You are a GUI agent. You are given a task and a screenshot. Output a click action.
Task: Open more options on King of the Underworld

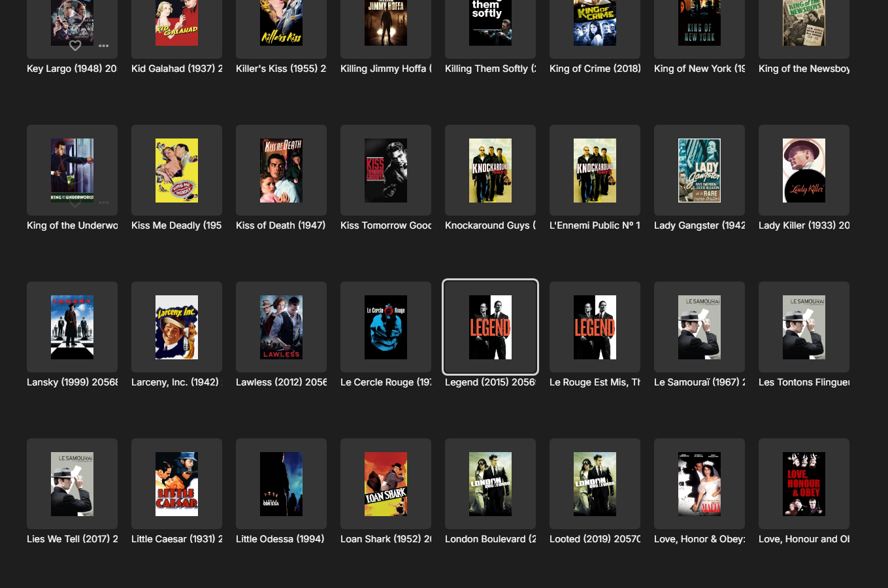(x=104, y=203)
